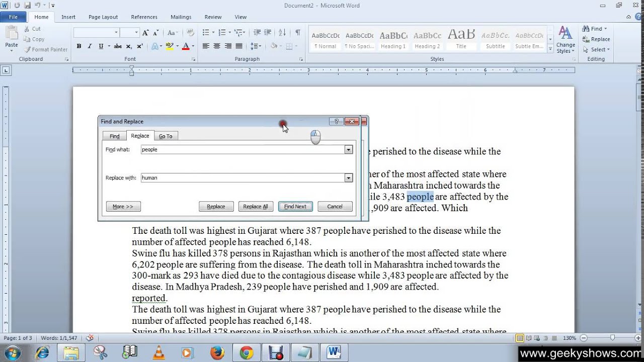The image size is (644, 362).
Task: Open Google Chrome from taskbar
Action: pyautogui.click(x=246, y=352)
